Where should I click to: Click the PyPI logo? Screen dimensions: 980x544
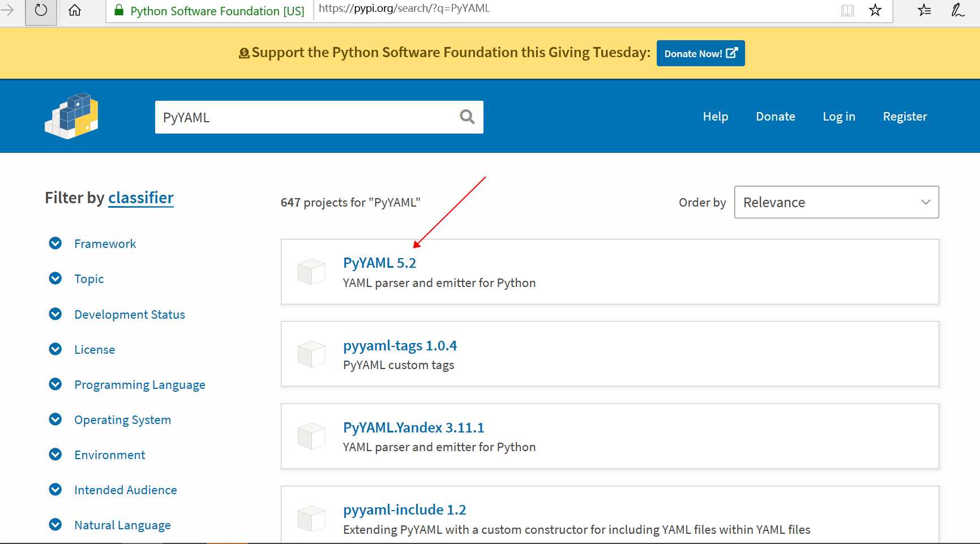point(72,116)
